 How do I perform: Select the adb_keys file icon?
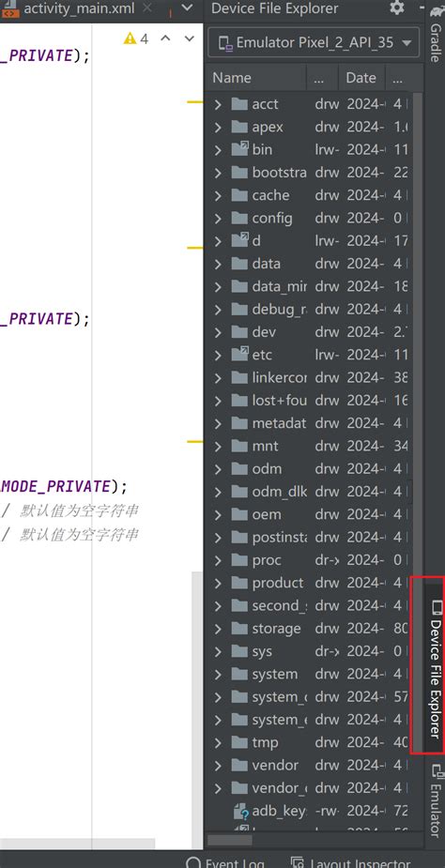point(240,812)
